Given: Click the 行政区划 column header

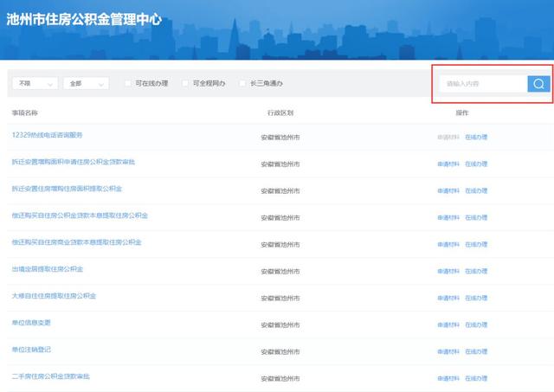Looking at the screenshot, I should point(280,113).
